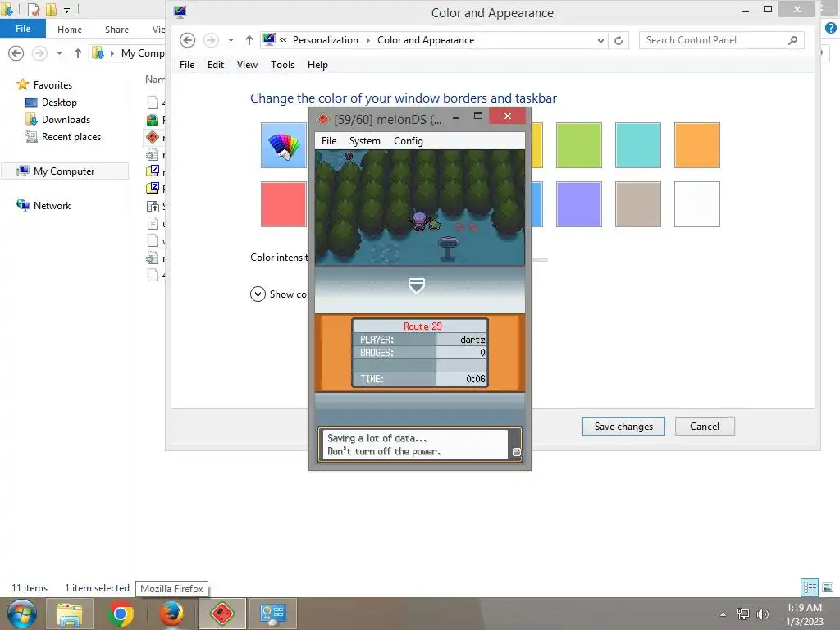The width and height of the screenshot is (840, 630).
Task: Open melonDS File menu
Action: tap(328, 141)
